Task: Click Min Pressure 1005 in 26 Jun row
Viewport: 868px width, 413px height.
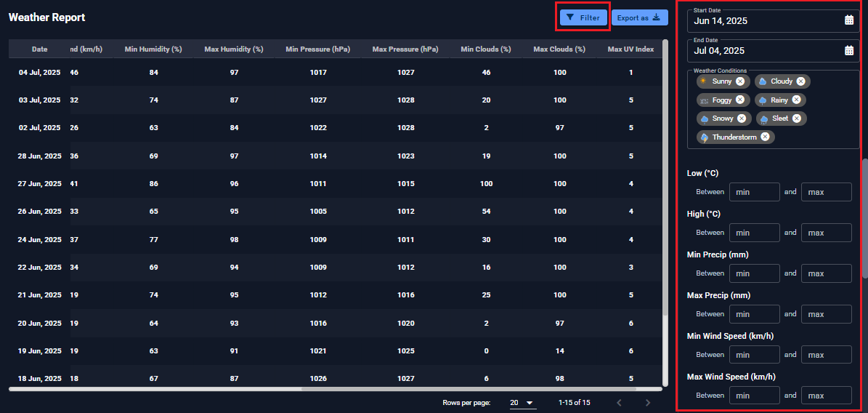Action: coord(318,211)
